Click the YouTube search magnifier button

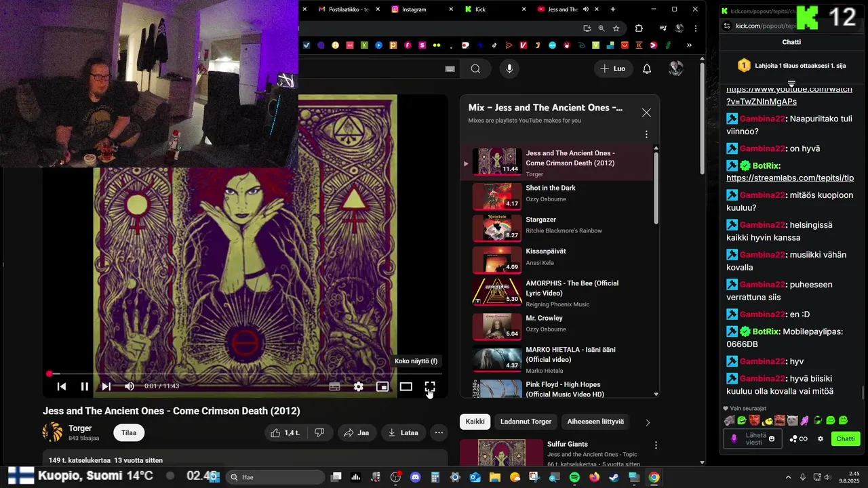point(475,68)
